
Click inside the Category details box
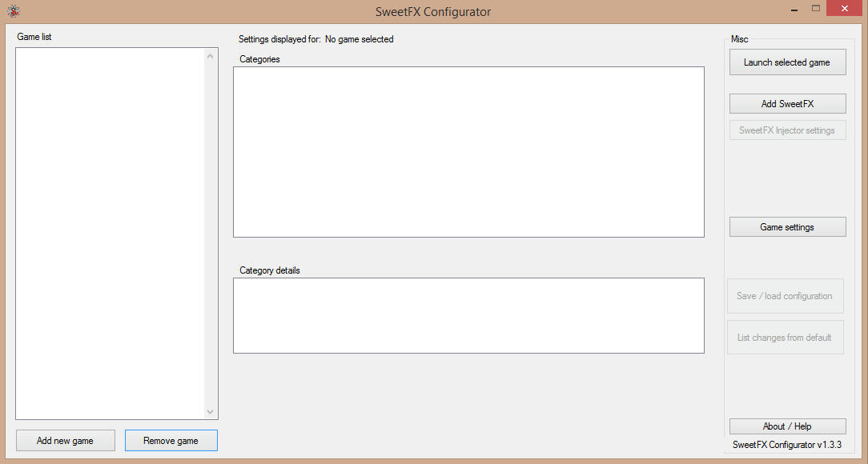click(469, 316)
